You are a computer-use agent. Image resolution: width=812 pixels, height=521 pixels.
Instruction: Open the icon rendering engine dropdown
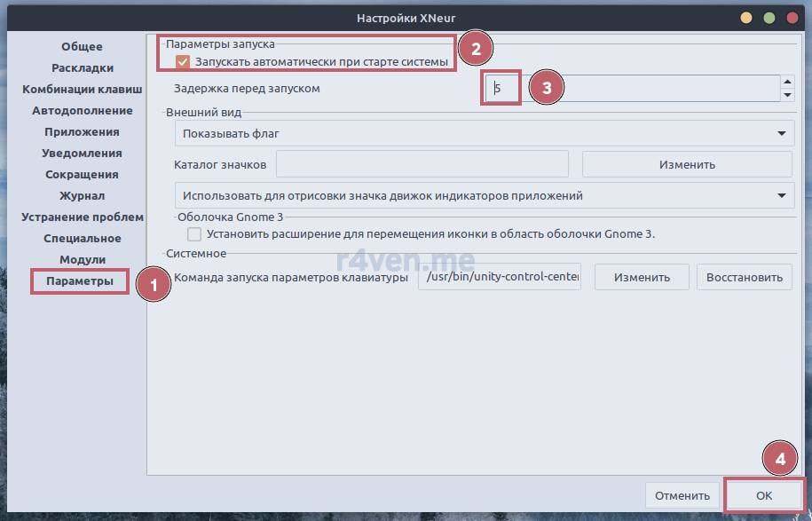[483, 195]
